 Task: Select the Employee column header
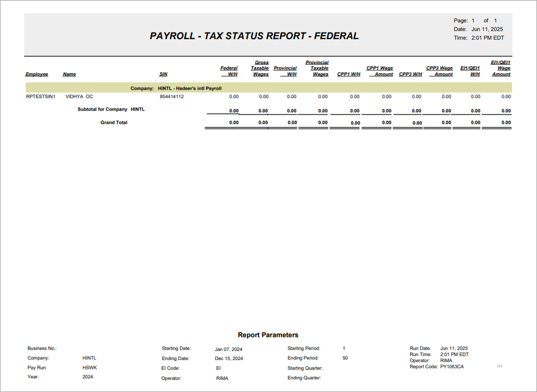pos(37,74)
